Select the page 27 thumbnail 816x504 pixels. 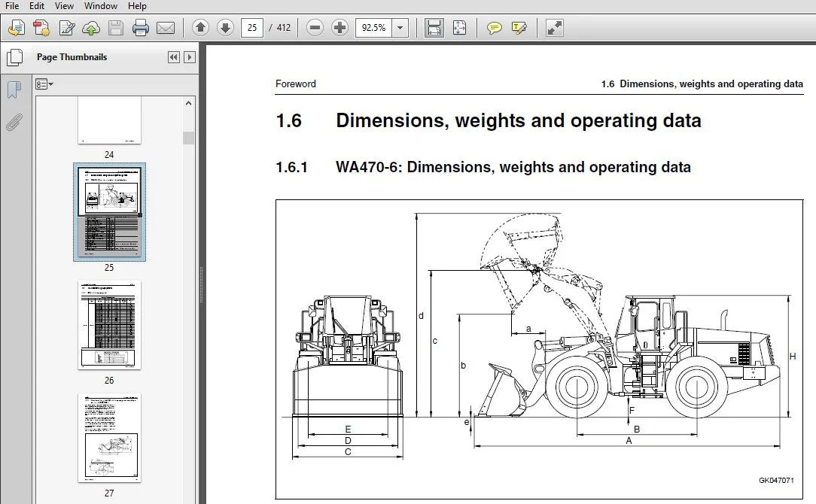click(x=109, y=438)
